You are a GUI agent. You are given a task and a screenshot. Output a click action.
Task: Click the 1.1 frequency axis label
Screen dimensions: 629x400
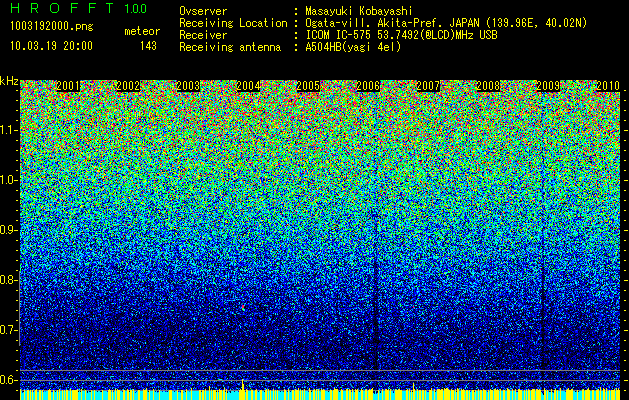8,130
